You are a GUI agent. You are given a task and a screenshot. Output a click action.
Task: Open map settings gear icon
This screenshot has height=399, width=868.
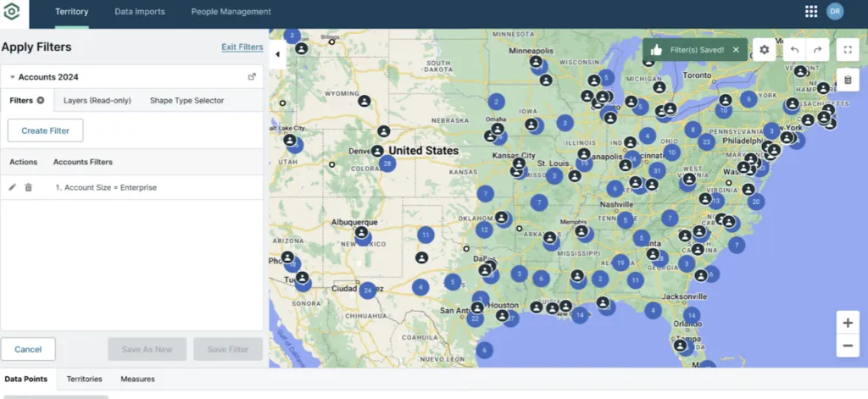point(764,50)
